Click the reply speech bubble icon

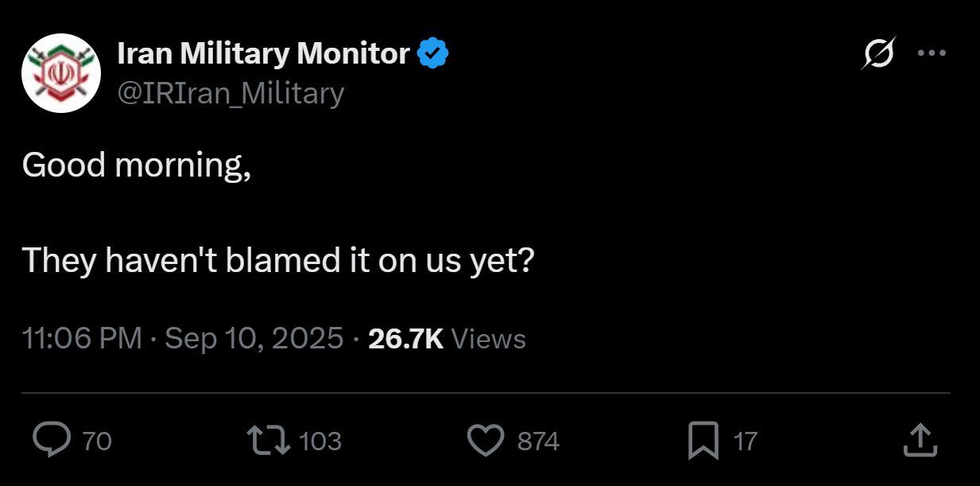(x=52, y=440)
